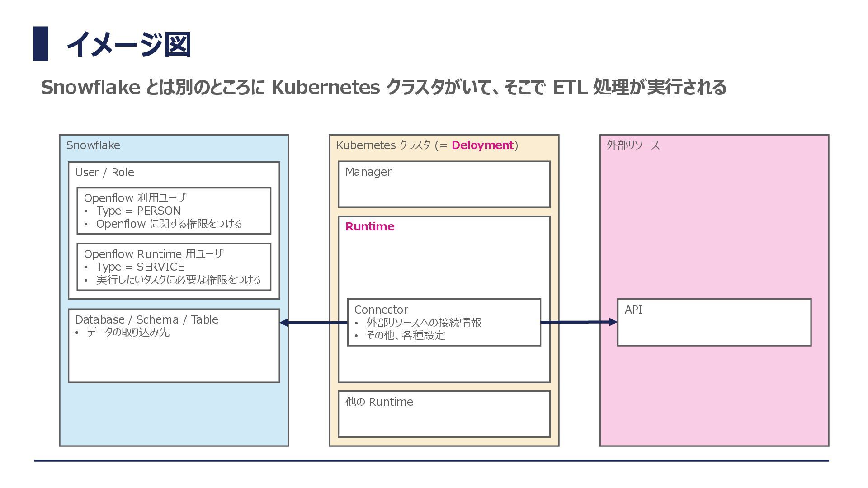Click the right-pointing arrow to API box
This screenshot has width=868, height=488.
point(579,322)
